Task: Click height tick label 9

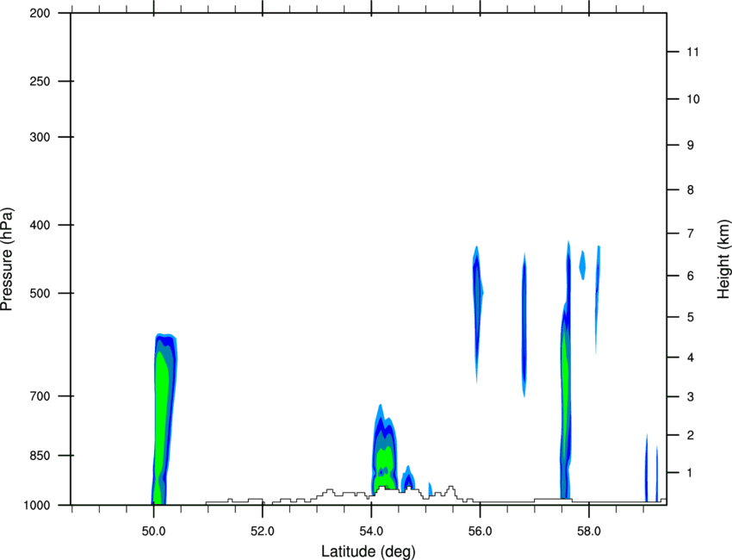Action: pyautogui.click(x=690, y=146)
